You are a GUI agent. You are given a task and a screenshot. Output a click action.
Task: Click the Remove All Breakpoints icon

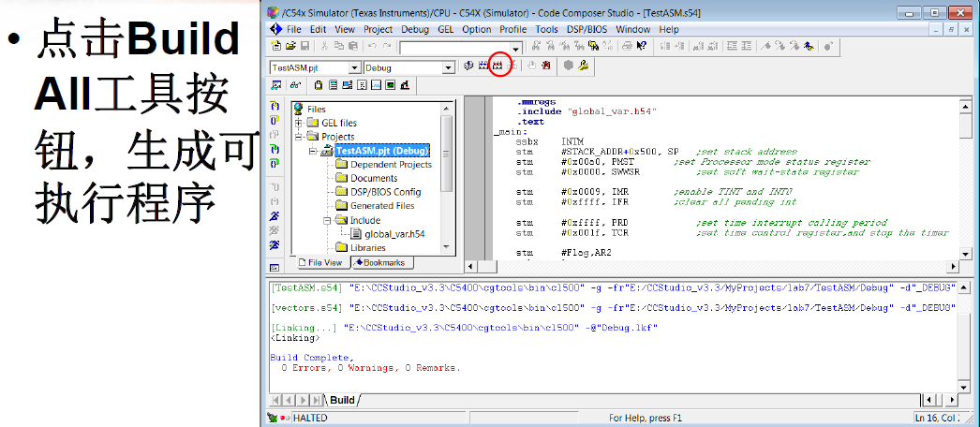546,66
